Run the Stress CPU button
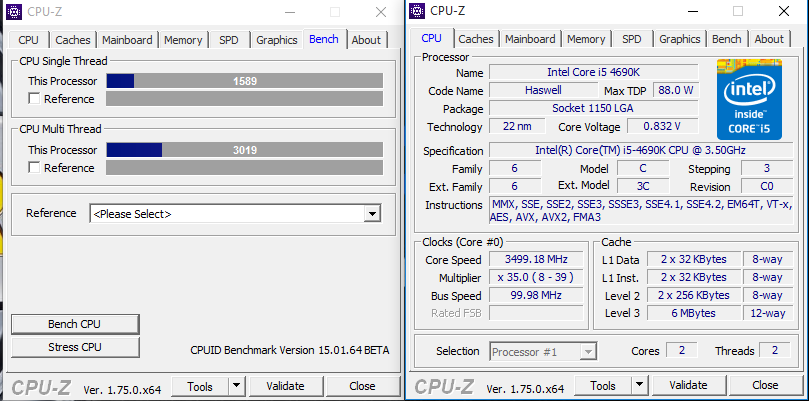Viewport: 809px width, 401px height. 75,347
